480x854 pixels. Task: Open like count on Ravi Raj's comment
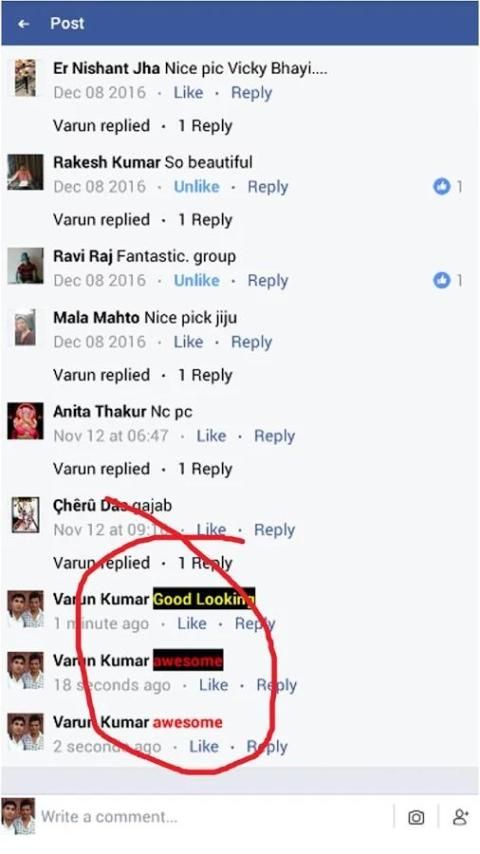pyautogui.click(x=447, y=280)
